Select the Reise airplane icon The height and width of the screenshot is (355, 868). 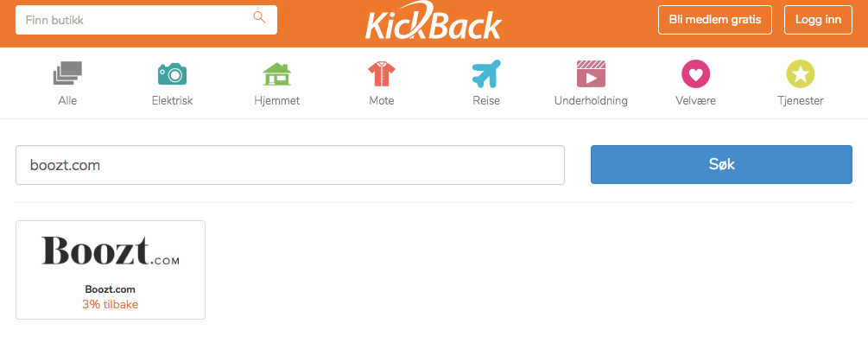[x=486, y=73]
